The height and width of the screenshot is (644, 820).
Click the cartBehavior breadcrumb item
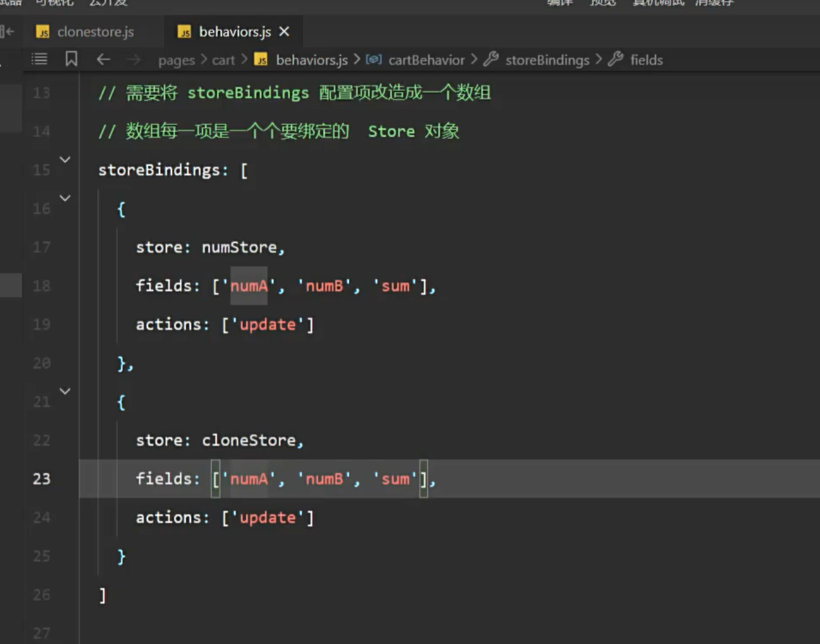point(426,60)
